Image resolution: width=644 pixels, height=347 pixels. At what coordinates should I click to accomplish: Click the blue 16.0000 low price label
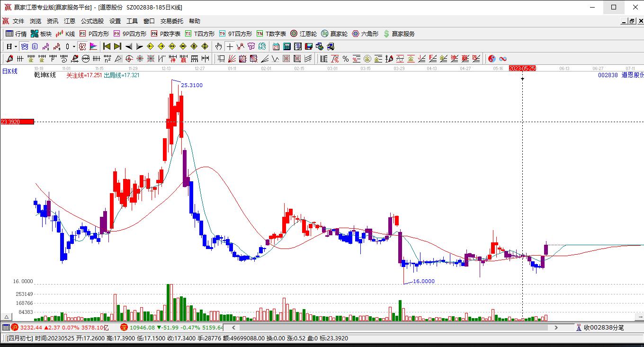424,281
